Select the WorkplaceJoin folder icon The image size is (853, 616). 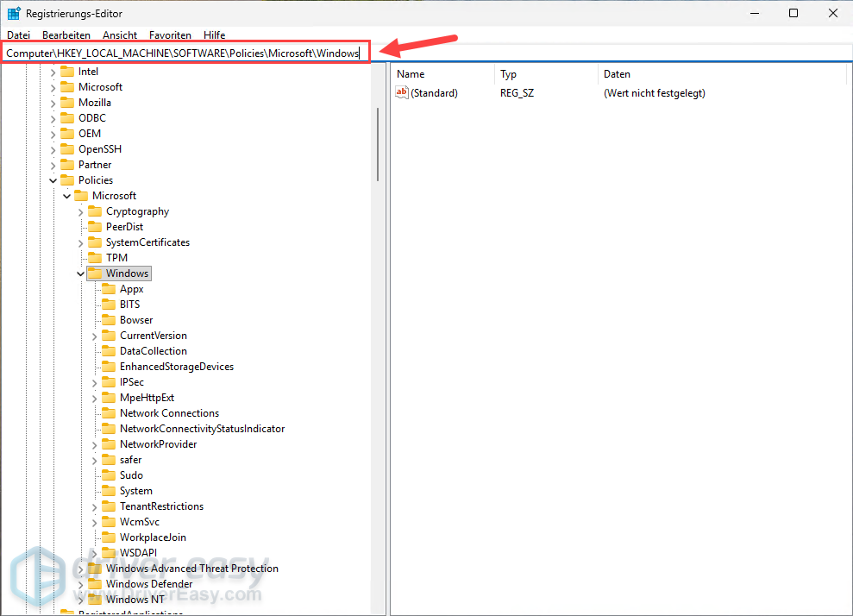tap(109, 537)
